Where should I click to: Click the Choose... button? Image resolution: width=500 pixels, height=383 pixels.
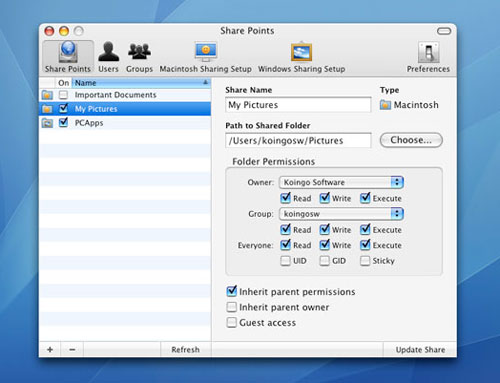[x=411, y=140]
